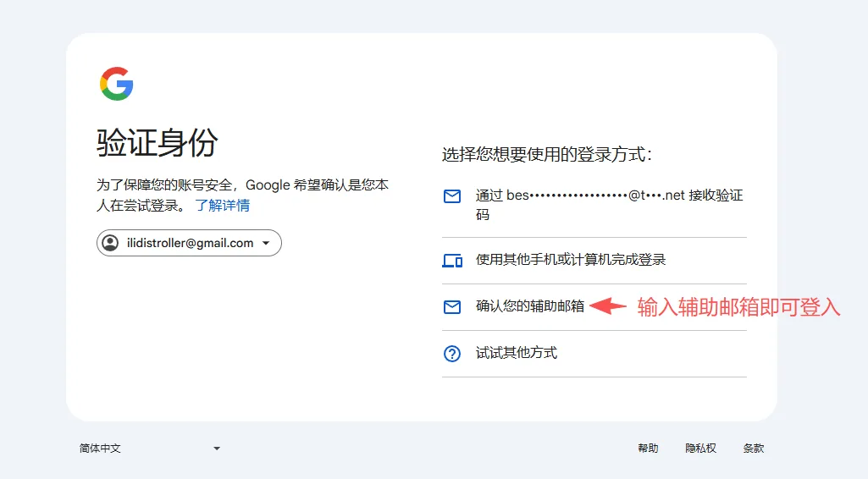Viewport: 868px width, 479px height.
Task: Click the 验证身份 heading
Action: [158, 143]
